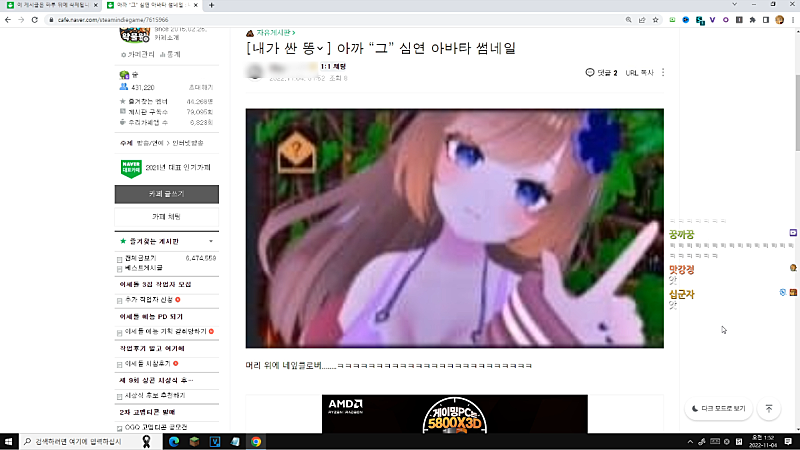Open the green screen-capture extension icon
This screenshot has width=800, height=450.
[672, 20]
